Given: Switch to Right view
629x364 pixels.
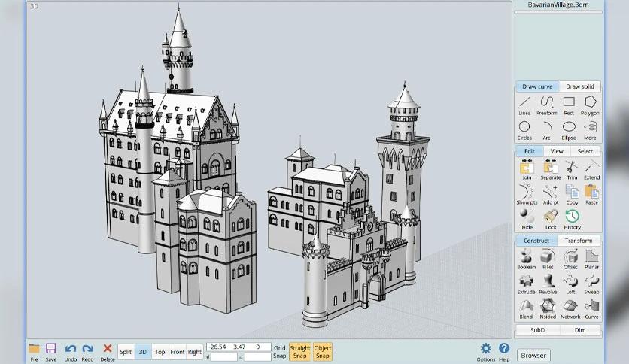Looking at the screenshot, I should click(x=195, y=352).
